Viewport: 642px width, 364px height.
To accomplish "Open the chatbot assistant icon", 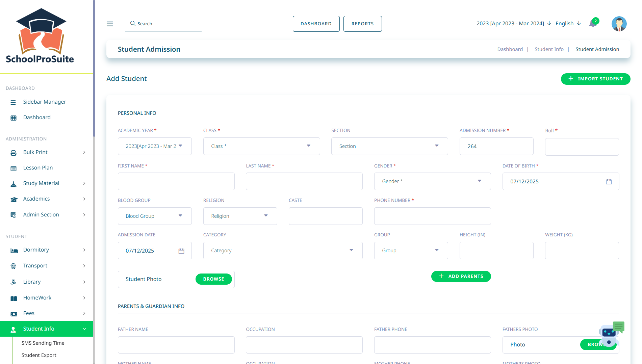I will coord(608,334).
